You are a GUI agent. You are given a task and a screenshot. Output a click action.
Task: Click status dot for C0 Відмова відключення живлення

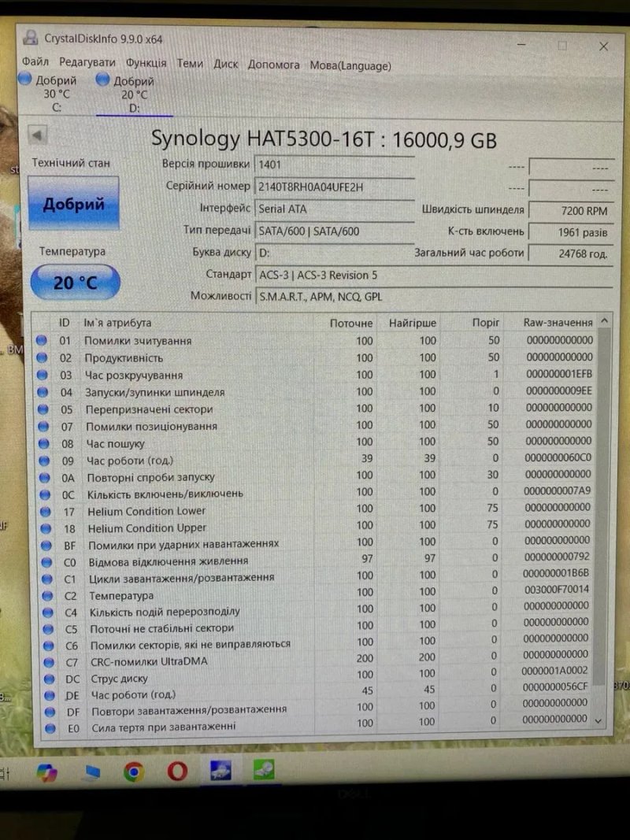[x=46, y=562]
